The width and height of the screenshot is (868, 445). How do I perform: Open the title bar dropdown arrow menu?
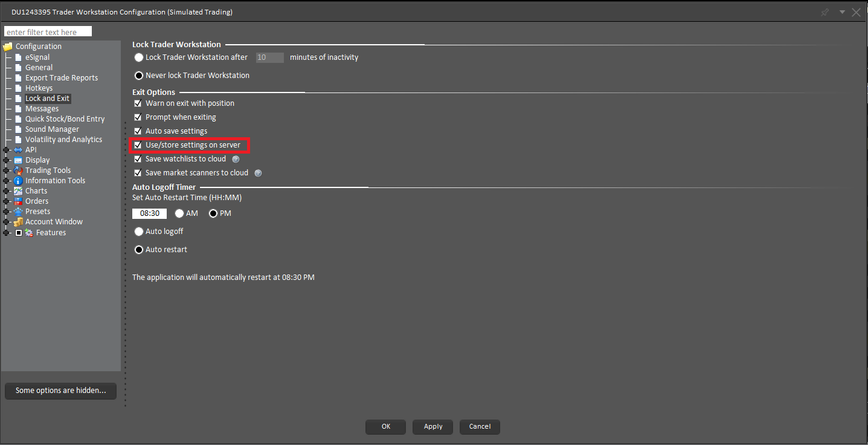(842, 12)
